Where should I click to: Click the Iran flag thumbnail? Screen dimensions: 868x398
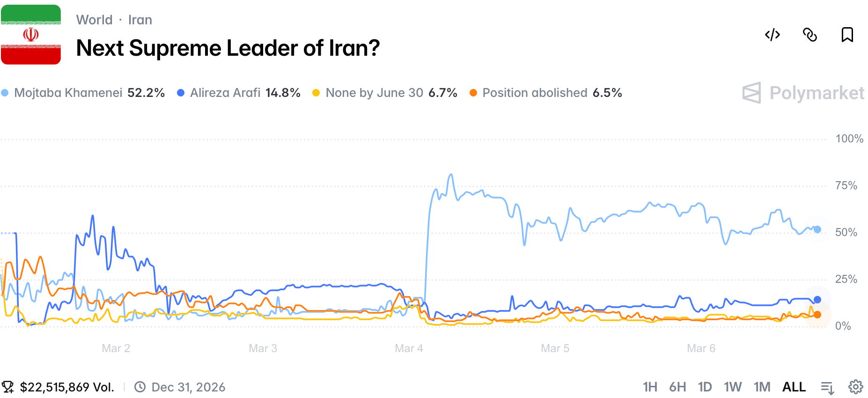click(x=31, y=35)
